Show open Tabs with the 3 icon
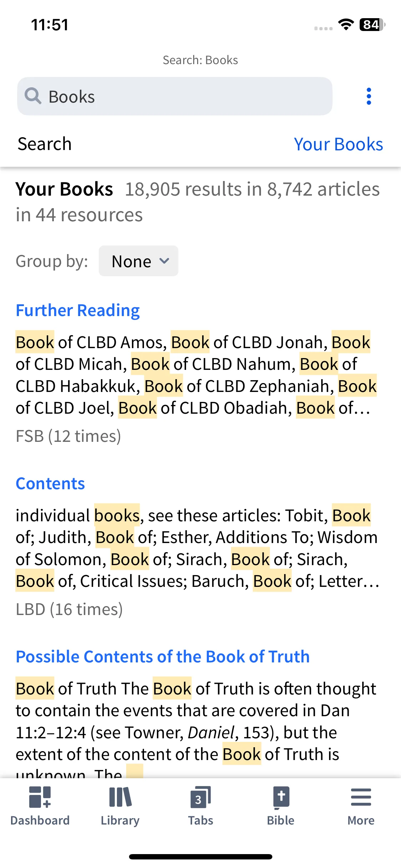 coord(200,797)
